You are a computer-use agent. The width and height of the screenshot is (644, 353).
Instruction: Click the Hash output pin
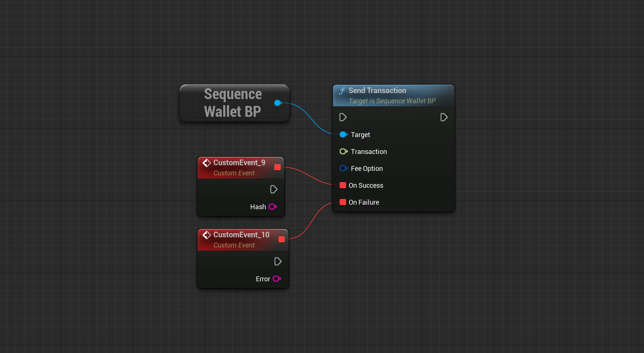point(273,207)
